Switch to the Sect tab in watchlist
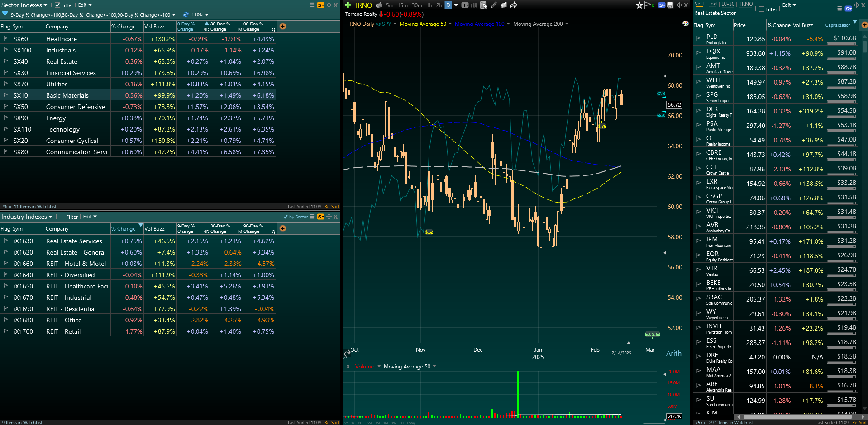This screenshot has width=868, height=425. [x=699, y=4]
